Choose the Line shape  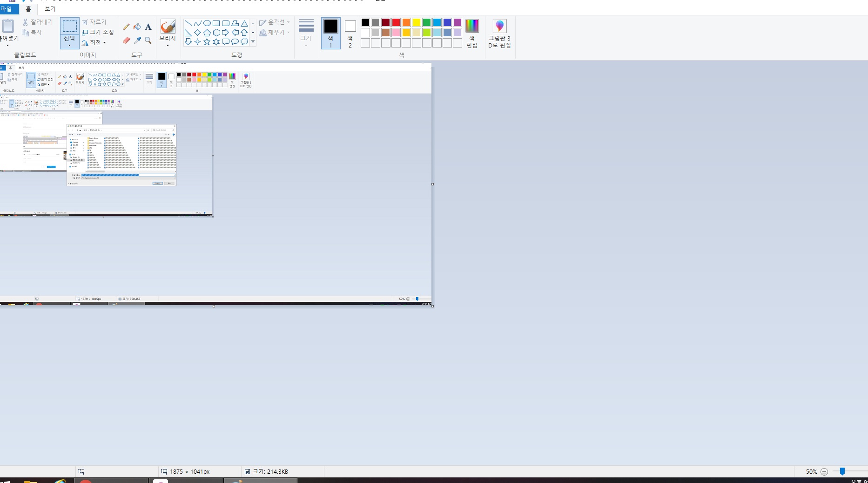pos(188,23)
